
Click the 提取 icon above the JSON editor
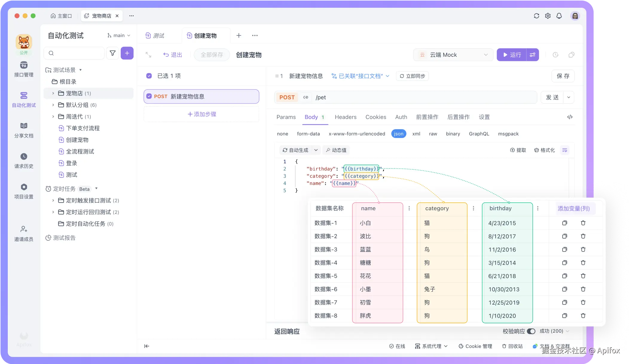(518, 150)
